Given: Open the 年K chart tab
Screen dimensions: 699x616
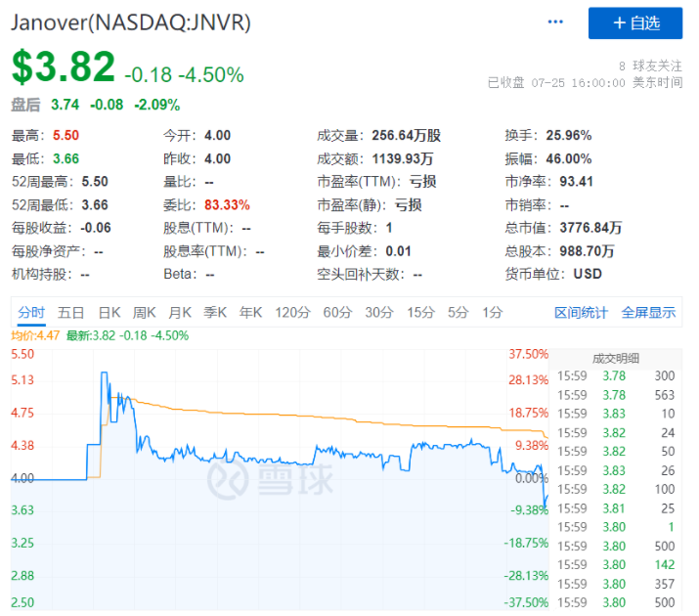Looking at the screenshot, I should pos(250,312).
